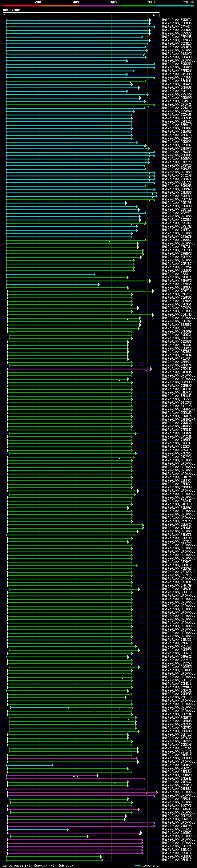
Task: Open hit UniRef100_B9HDB5
Action: (177, 23)
